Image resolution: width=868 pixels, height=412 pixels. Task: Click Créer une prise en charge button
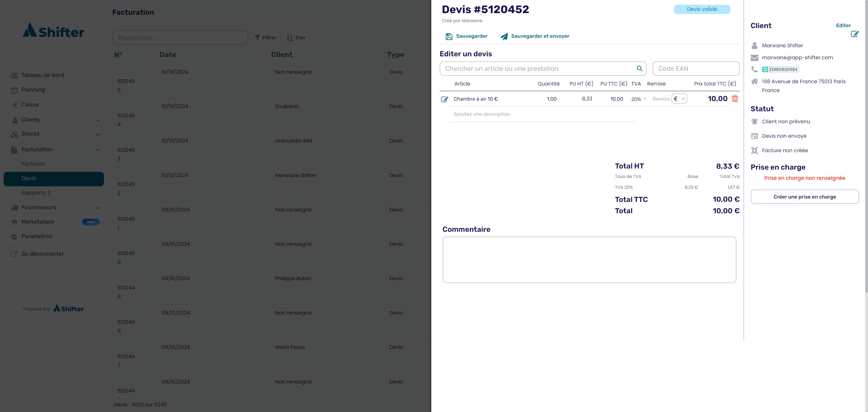804,197
